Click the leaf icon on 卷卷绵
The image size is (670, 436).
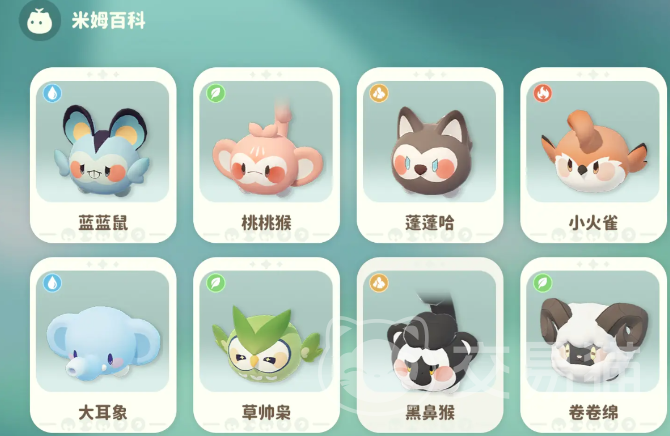[543, 283]
